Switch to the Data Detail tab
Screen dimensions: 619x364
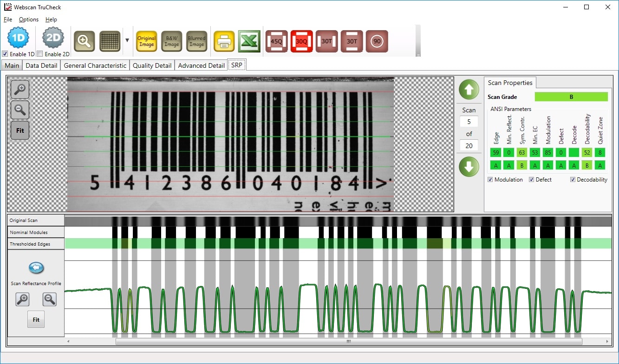[x=41, y=65]
